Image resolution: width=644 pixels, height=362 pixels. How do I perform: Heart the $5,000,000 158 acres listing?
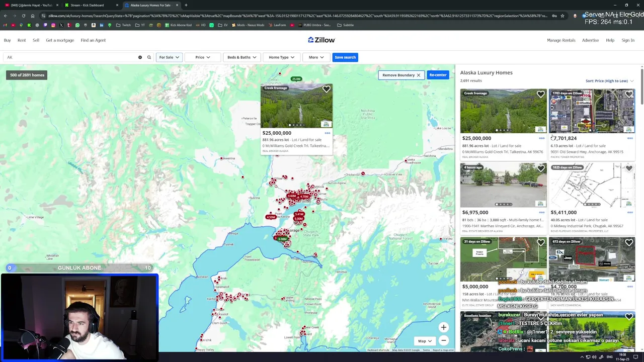click(540, 243)
